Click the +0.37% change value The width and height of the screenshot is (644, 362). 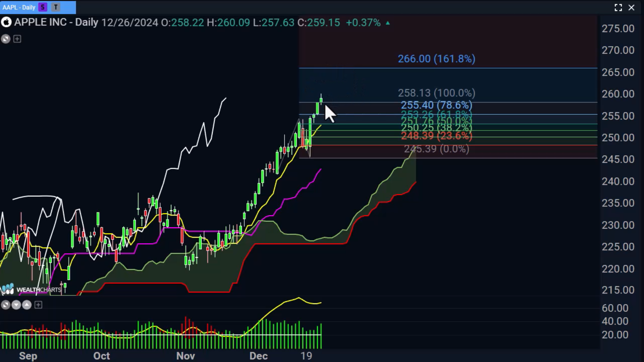tap(363, 23)
